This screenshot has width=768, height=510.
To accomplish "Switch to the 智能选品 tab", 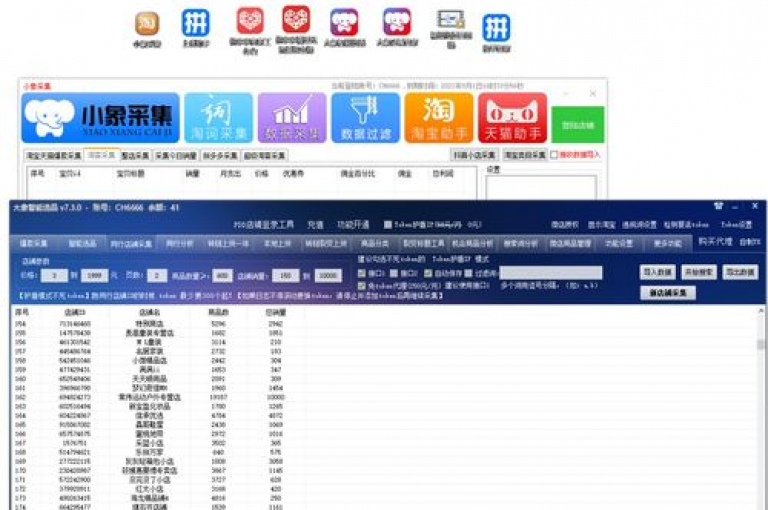I will point(82,243).
